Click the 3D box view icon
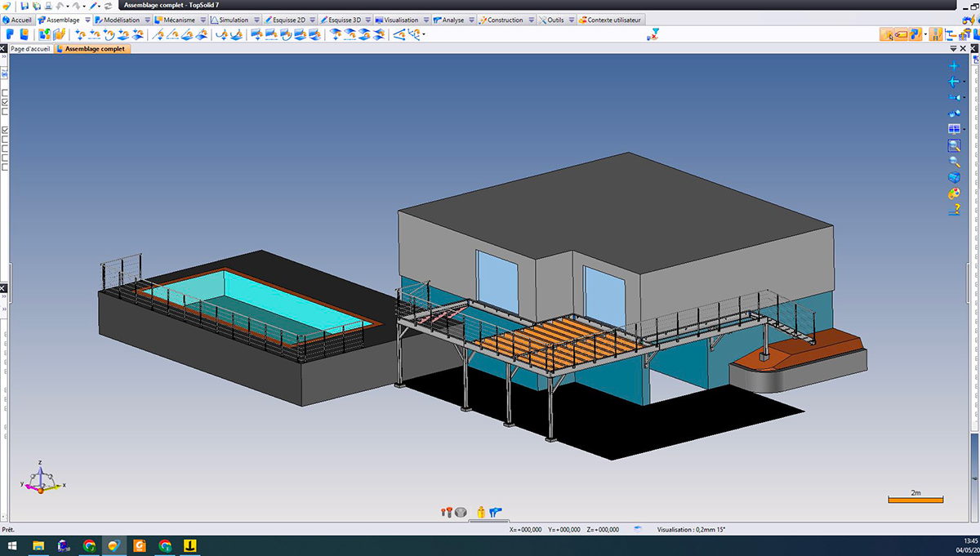Screen dimensions: 980x556 [x=954, y=177]
